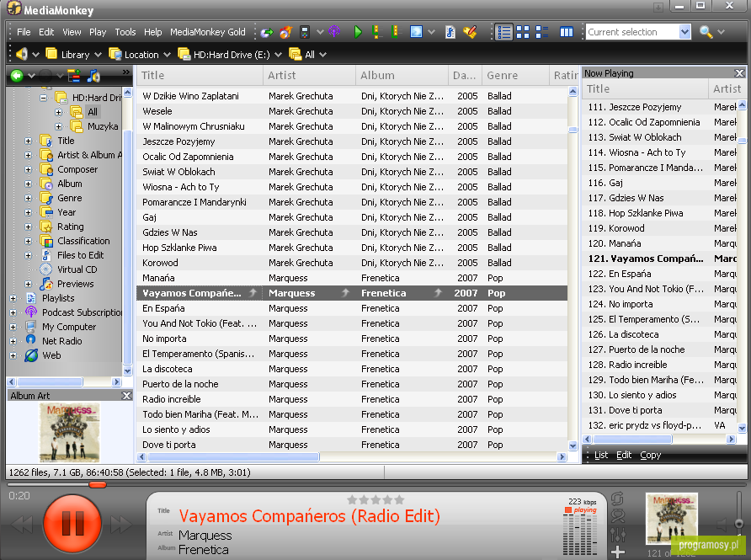
Task: Click the Choose columns icon
Action: point(567,32)
